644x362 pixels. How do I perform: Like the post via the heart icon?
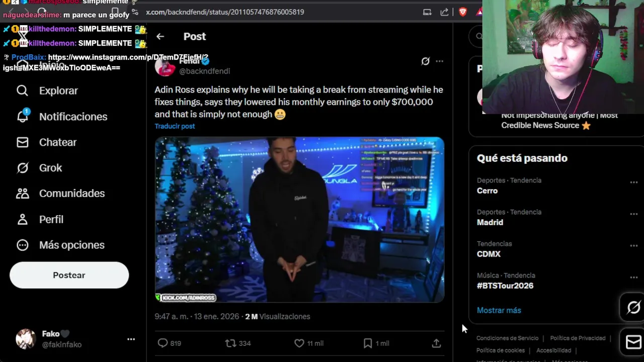(299, 343)
